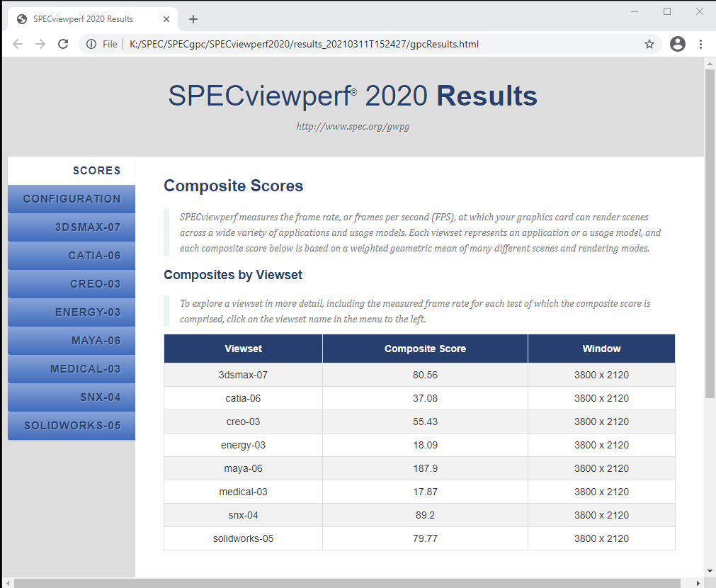Select the snx-04 table cell
Screen dimensions: 716x588
pyautogui.click(x=244, y=515)
